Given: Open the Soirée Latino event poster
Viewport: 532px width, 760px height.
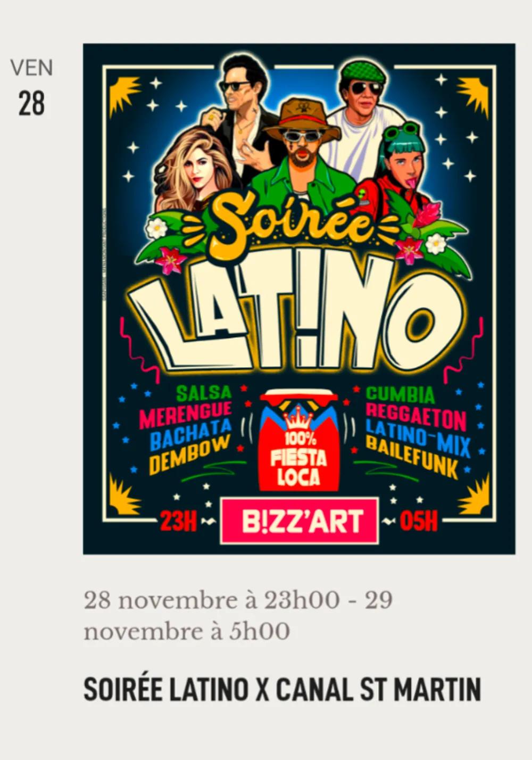Looking at the screenshot, I should [x=299, y=299].
